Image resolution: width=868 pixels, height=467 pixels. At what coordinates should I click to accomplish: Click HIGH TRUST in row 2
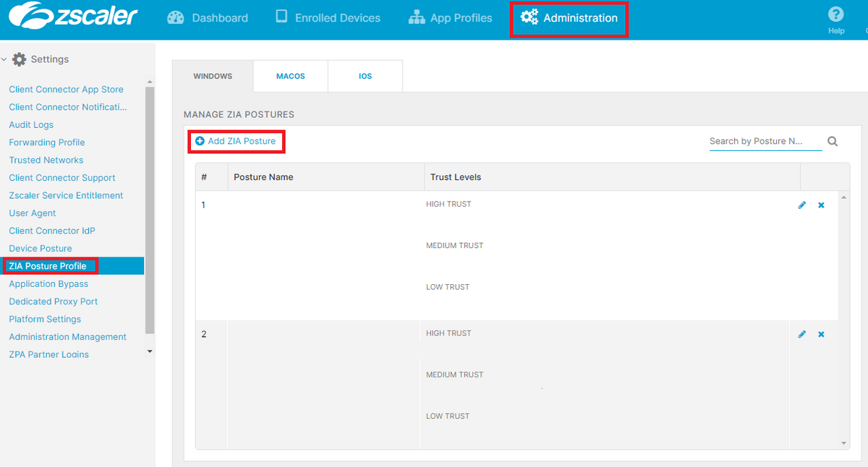point(448,333)
